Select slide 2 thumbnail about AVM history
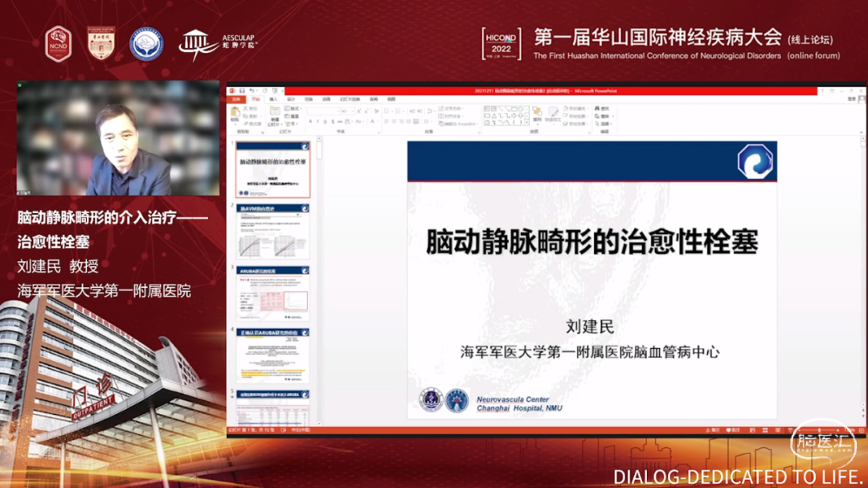868x488 pixels. point(273,232)
